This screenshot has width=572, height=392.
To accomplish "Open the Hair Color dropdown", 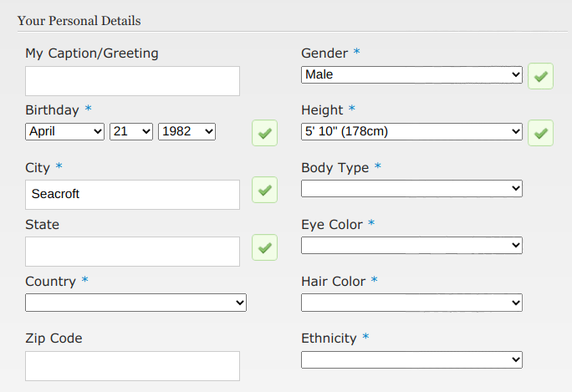I will click(x=411, y=303).
